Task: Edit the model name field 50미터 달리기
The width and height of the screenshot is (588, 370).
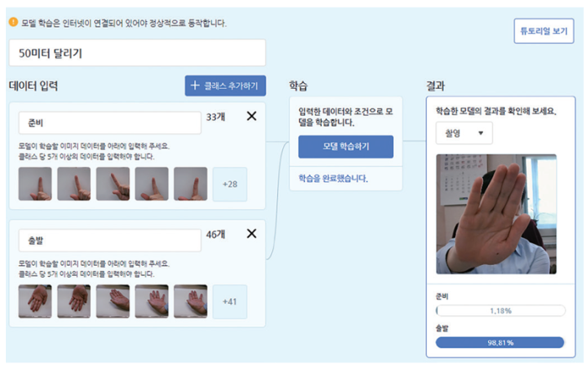Action: [x=137, y=53]
